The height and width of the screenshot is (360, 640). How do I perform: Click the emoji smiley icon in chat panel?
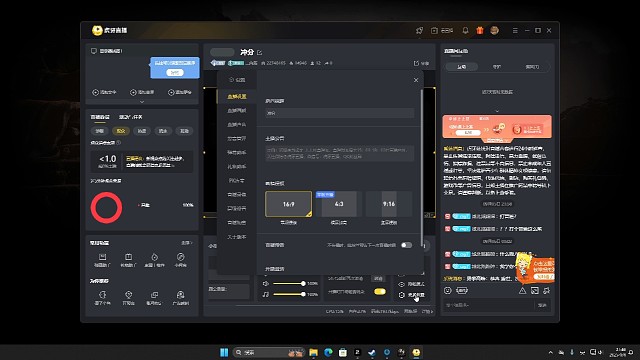point(448,291)
